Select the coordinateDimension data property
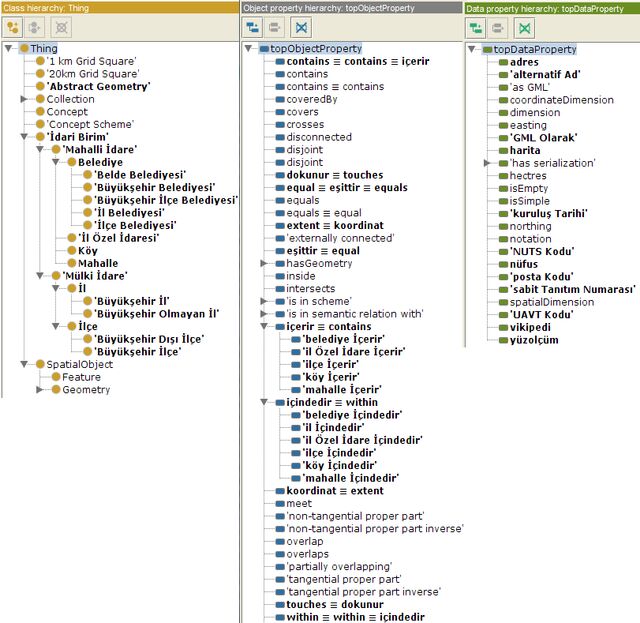The height and width of the screenshot is (623, 640). click(557, 100)
